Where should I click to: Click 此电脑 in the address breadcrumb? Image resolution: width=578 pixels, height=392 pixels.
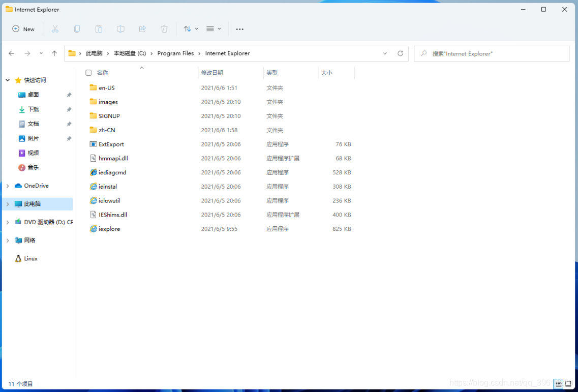pyautogui.click(x=94, y=53)
